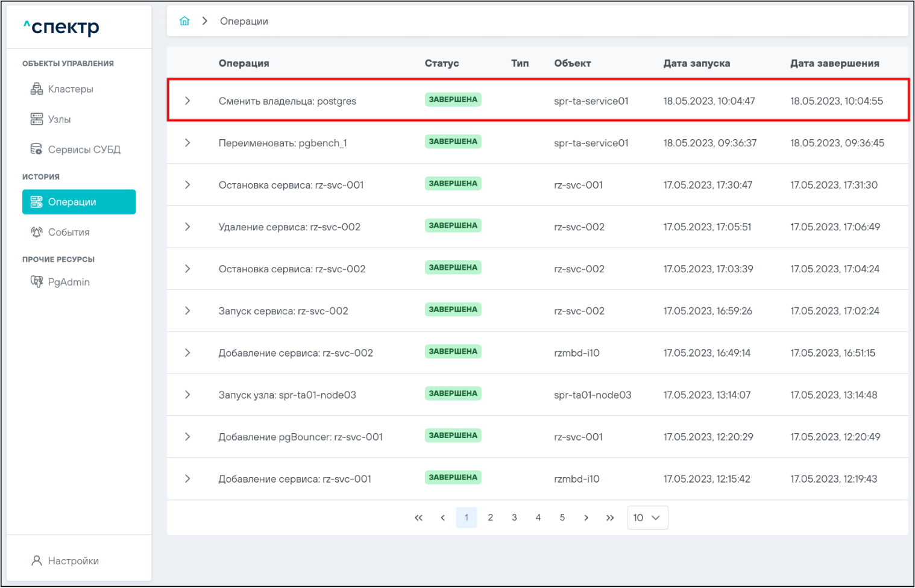Go to first page double-arrow icon
Screen dimensions: 915x588
tap(418, 518)
